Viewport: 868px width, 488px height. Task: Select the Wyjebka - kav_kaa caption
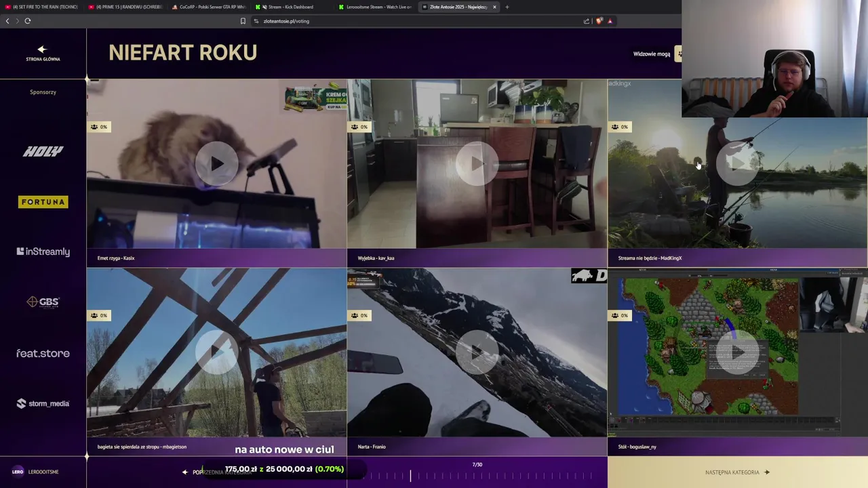376,258
